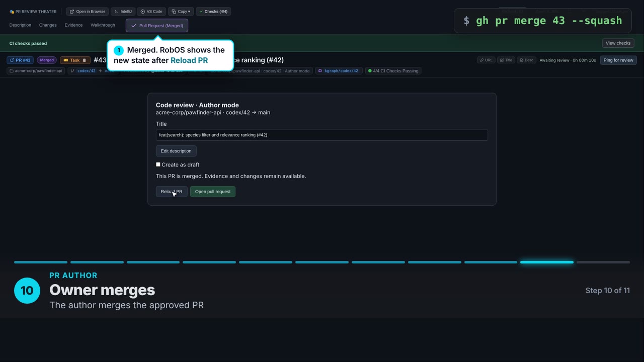Screen dimensions: 644x362
Task: Toggle the Create as draft checkbox
Action: 158,164
